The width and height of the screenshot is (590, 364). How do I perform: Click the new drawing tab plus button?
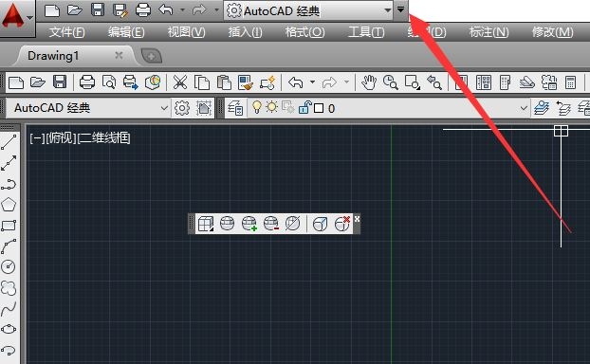click(x=151, y=57)
